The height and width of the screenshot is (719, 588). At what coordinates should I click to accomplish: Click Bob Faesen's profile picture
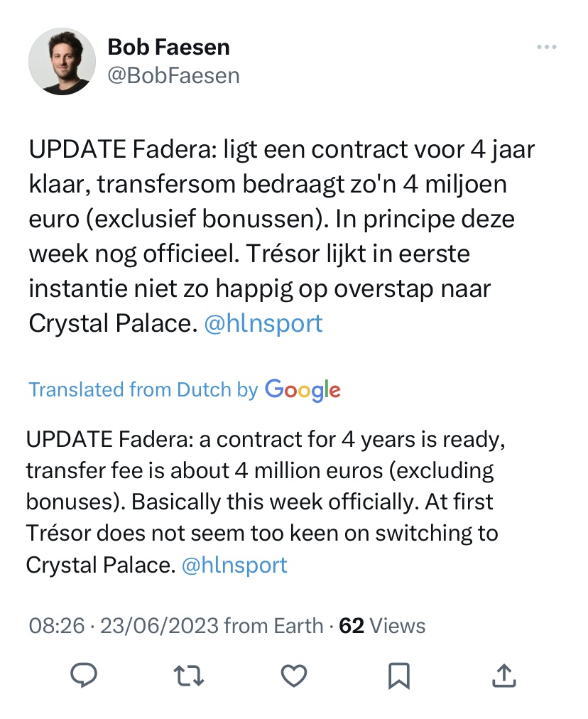tap(62, 61)
